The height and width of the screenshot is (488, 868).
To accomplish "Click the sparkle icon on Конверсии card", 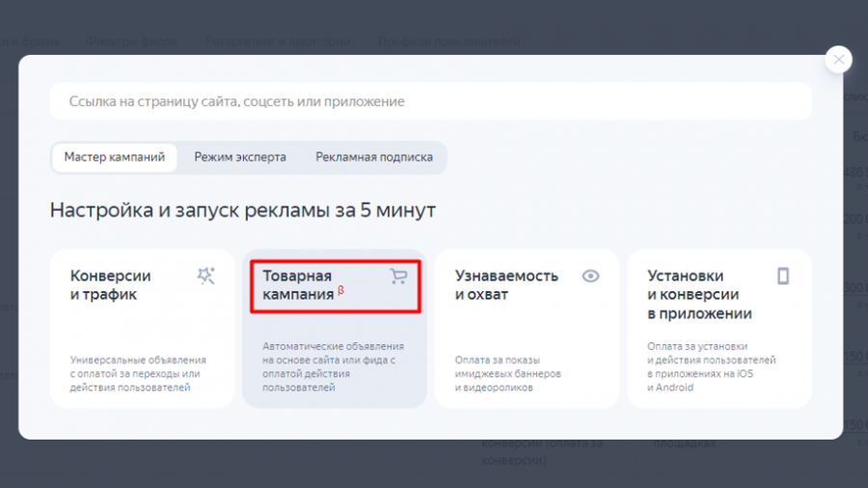I will (206, 276).
